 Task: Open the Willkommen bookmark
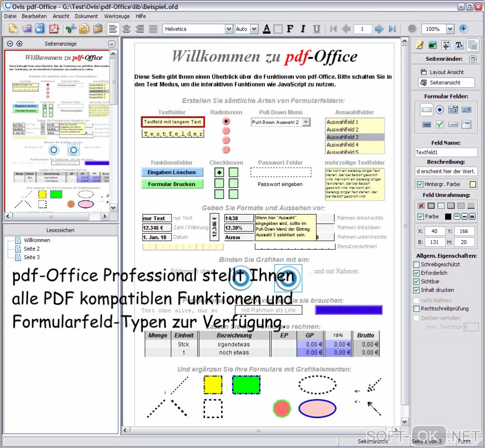tap(37, 240)
